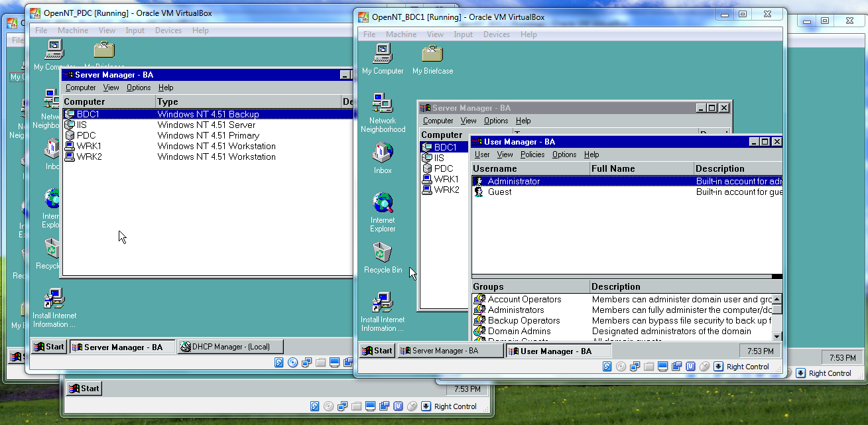Click Username column header in User Manager
Screen dimensions: 868x425
tap(530, 168)
